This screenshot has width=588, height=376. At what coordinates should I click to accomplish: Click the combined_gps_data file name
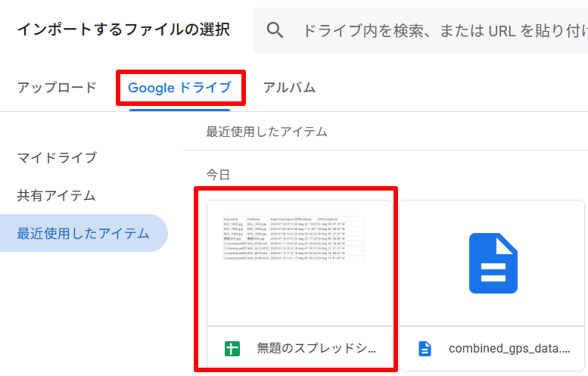(509, 349)
